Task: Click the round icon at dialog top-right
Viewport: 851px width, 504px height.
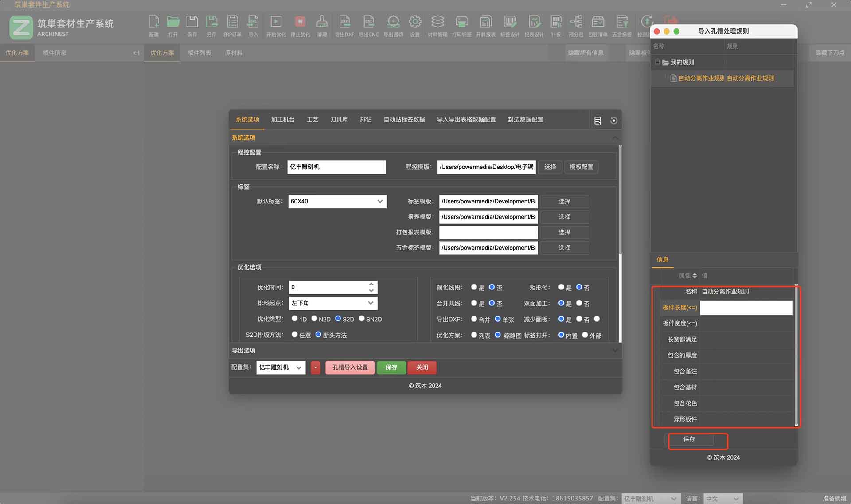Action: tap(614, 121)
